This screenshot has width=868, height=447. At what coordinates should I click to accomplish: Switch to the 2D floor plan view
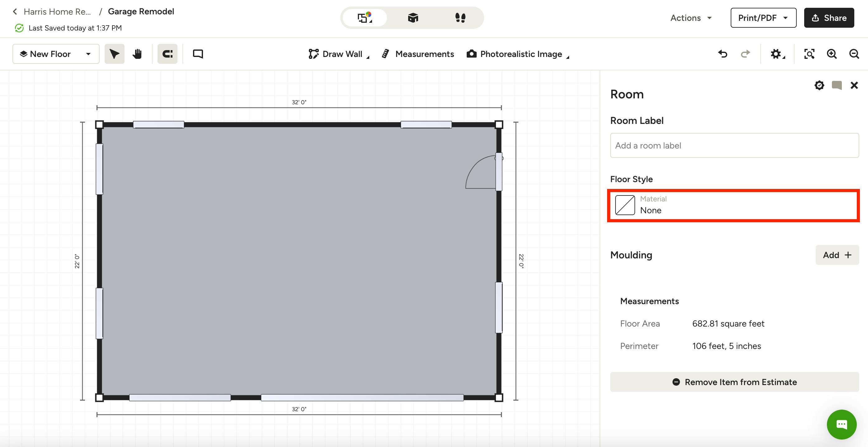pyautogui.click(x=364, y=18)
